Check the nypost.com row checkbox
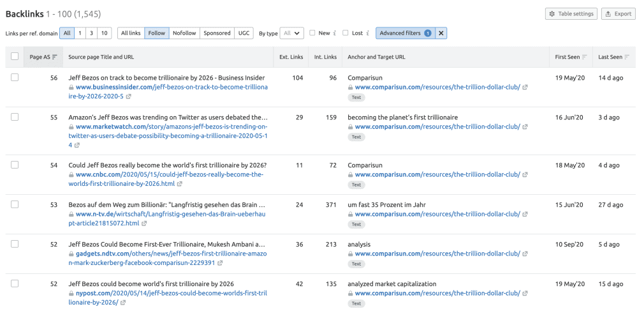644x311 pixels. pyautogui.click(x=15, y=283)
